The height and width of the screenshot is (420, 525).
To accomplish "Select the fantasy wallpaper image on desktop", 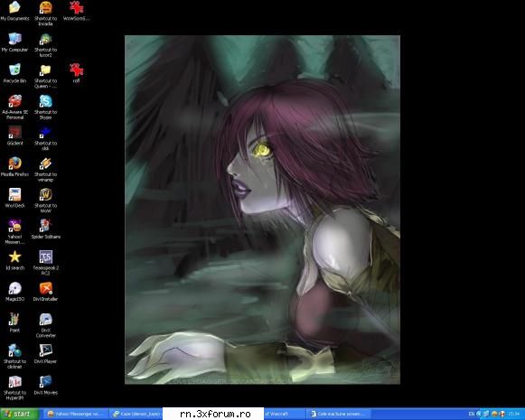I will point(262,210).
